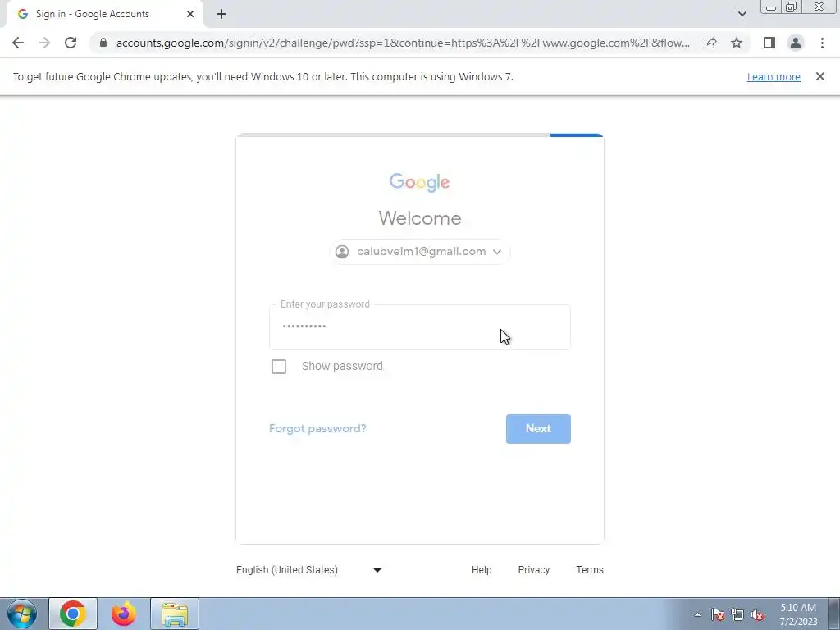Open a new tab with the plus button
The image size is (840, 630).
click(221, 14)
